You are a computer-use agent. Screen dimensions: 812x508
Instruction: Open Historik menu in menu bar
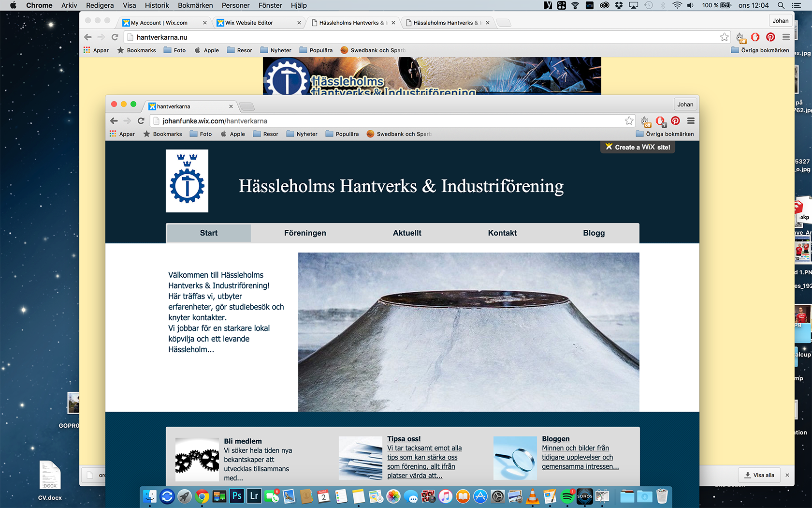point(157,5)
